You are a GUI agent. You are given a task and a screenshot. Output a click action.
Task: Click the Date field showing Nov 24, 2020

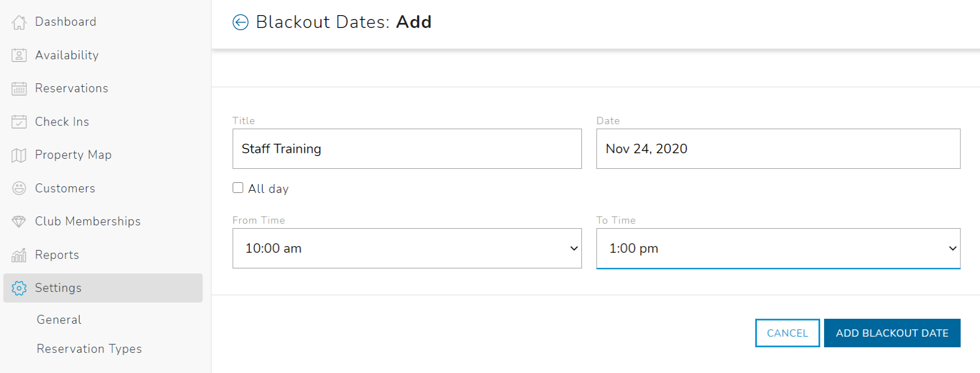click(778, 149)
